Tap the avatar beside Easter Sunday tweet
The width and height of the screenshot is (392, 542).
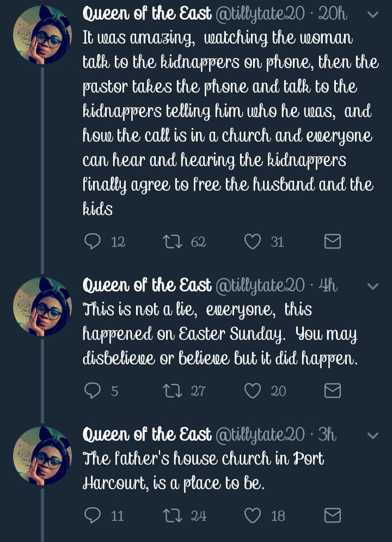(41, 307)
